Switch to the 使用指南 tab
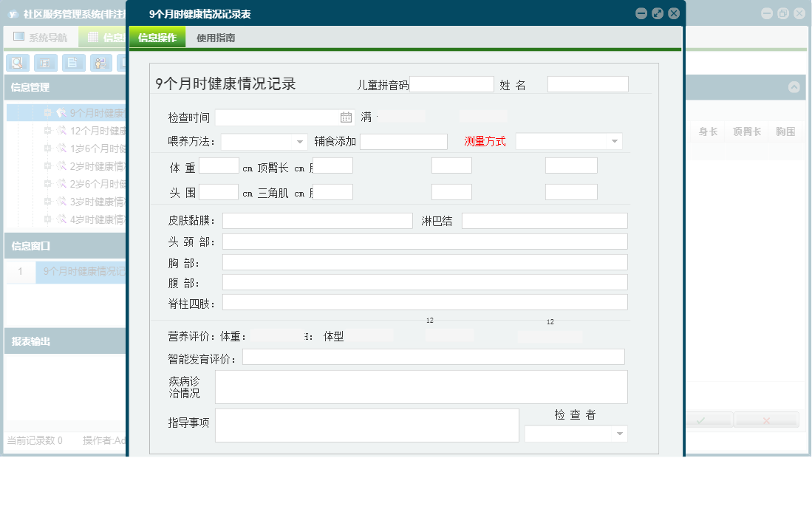 coord(216,38)
